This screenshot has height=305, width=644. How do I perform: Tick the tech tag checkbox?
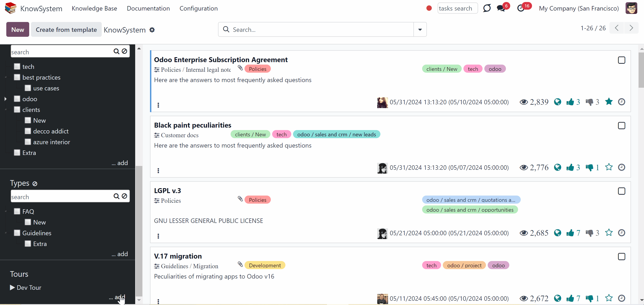[x=17, y=66]
